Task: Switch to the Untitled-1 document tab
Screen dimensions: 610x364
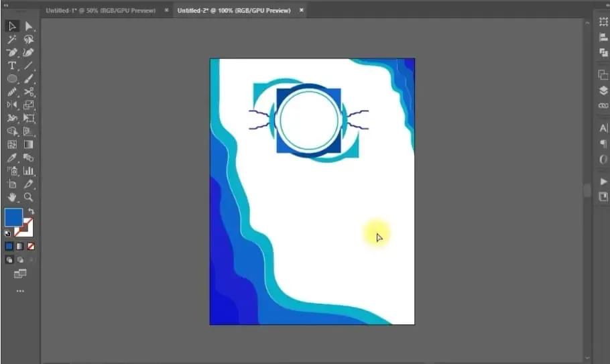Action: tap(101, 11)
